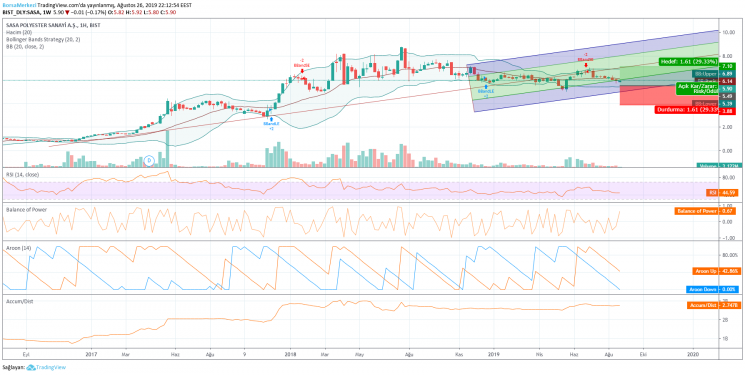Click the Açık Kar/Zarar Risk/Ödül label

coord(697,89)
